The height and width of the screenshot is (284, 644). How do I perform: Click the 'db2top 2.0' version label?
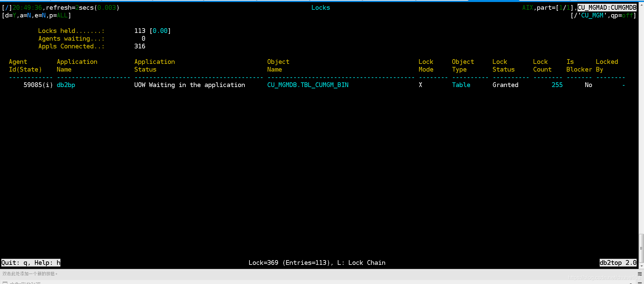(x=618, y=263)
